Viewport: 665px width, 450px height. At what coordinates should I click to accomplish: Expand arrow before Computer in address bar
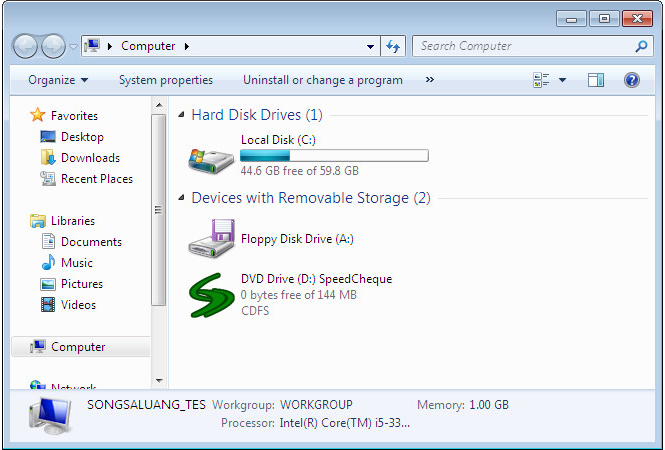[110, 46]
